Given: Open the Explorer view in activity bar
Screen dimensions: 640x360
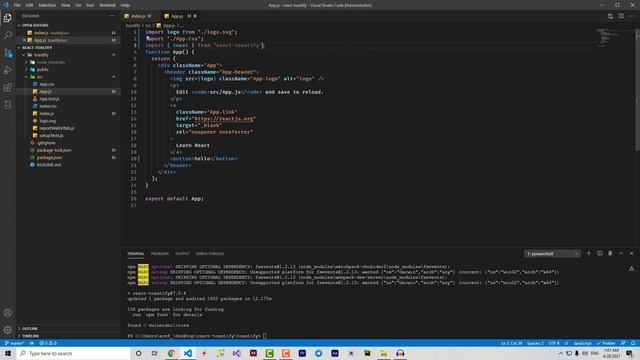Looking at the screenshot, I should click(x=8, y=18).
